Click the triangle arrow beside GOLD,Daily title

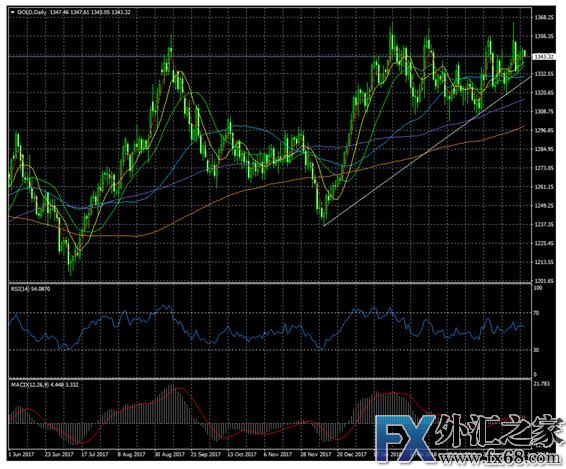coord(13,12)
